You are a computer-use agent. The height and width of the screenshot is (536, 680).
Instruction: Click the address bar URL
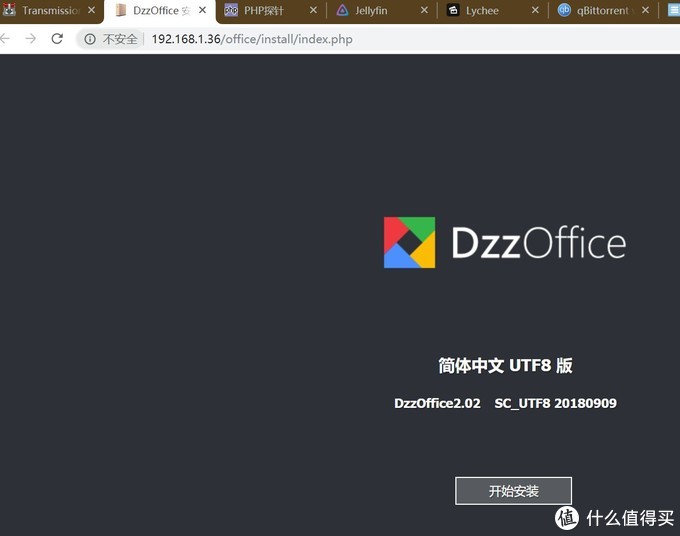tap(252, 39)
